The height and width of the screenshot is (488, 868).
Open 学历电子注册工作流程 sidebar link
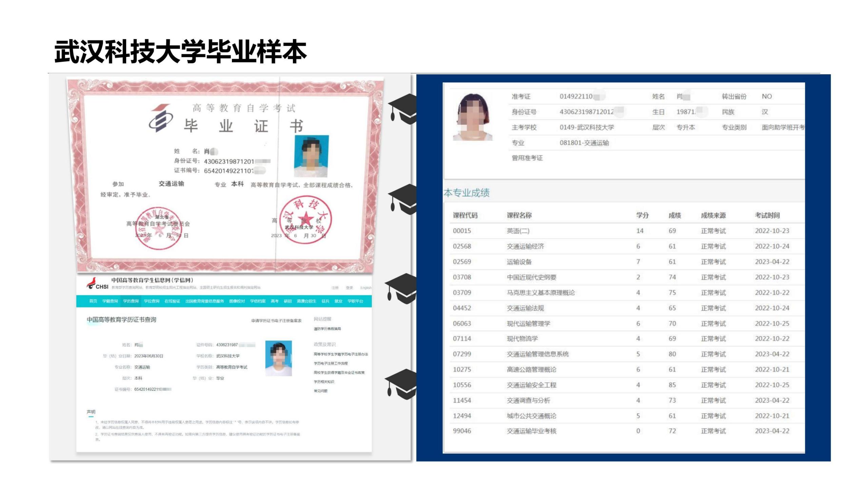pyautogui.click(x=331, y=363)
